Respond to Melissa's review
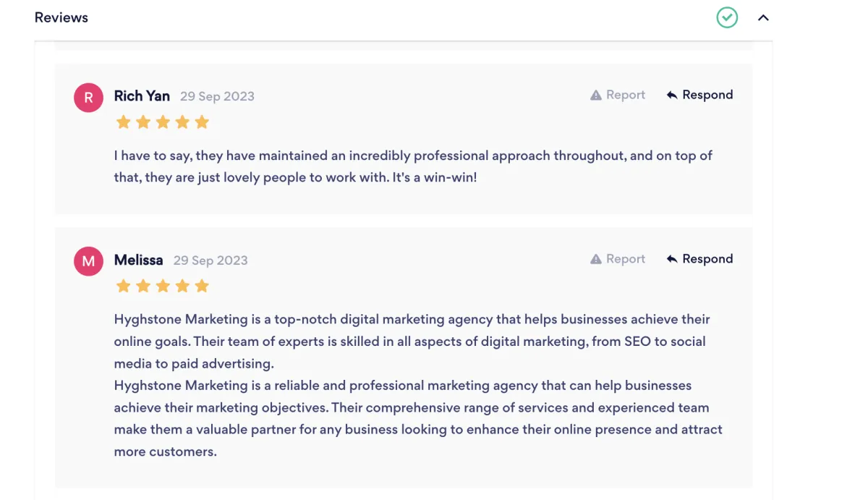868x500 pixels. point(699,259)
